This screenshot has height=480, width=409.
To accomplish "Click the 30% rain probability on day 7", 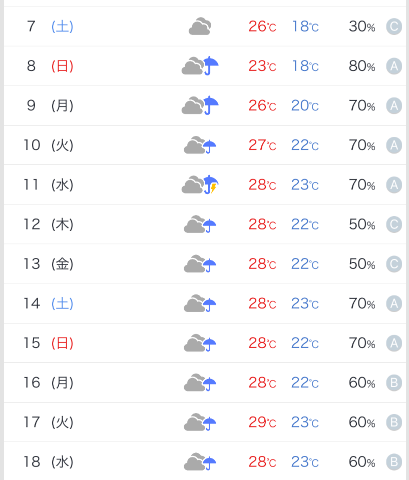I will coord(362,26).
